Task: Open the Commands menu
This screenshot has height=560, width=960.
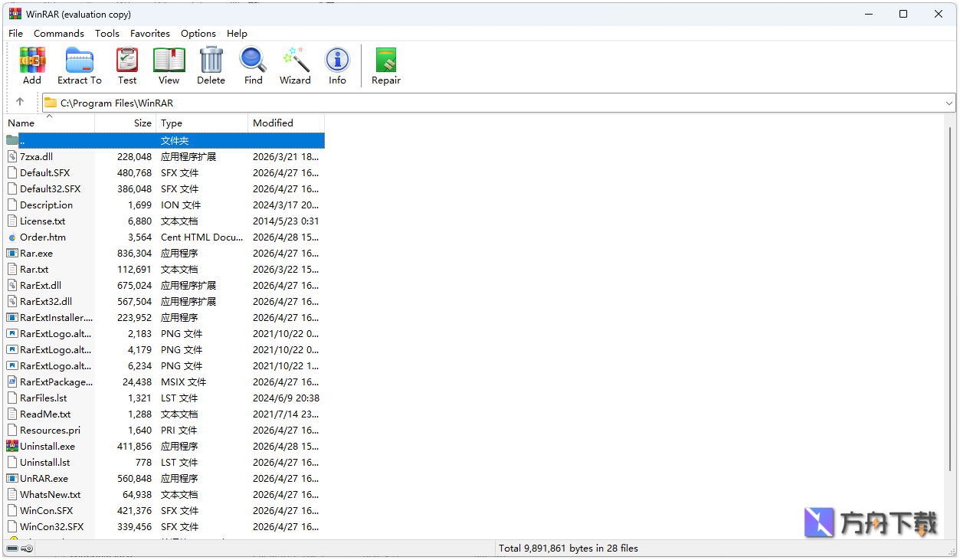Action: tap(59, 33)
